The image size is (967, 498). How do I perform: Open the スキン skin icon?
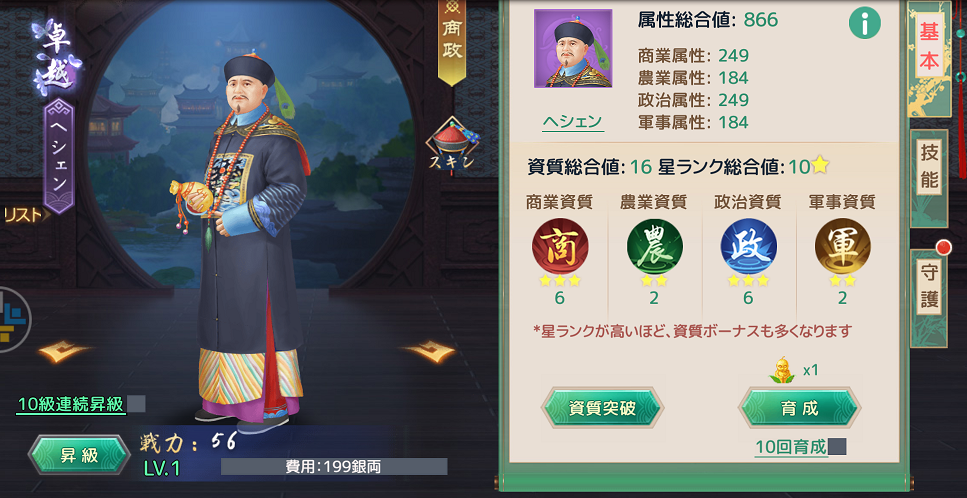[451, 146]
